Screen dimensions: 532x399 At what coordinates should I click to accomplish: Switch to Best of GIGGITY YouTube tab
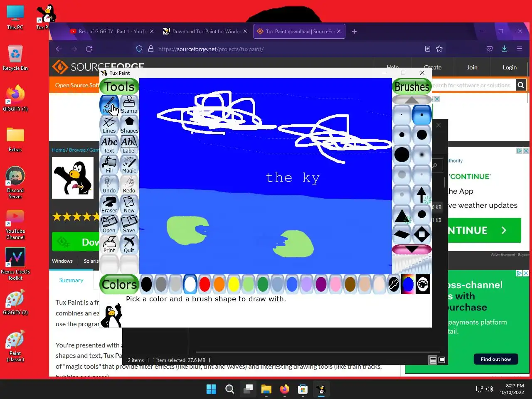coord(112,31)
